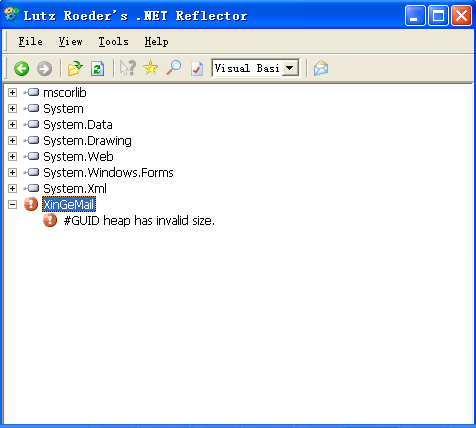This screenshot has width=476, height=428.
Task: Select the System.Data label
Action: point(78,125)
